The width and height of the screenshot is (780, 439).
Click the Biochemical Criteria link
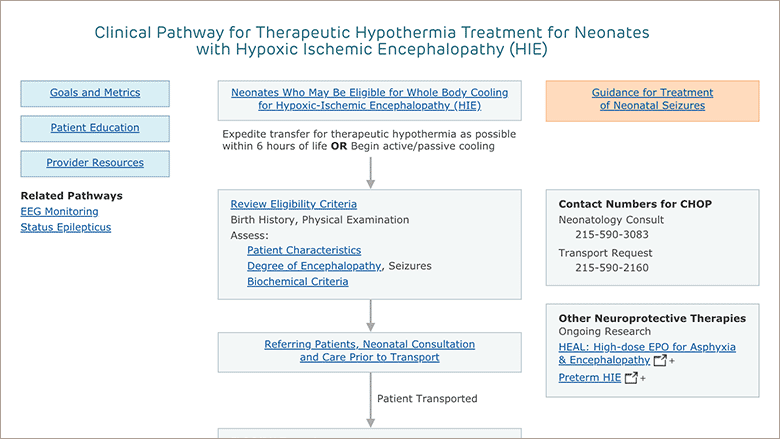297,281
